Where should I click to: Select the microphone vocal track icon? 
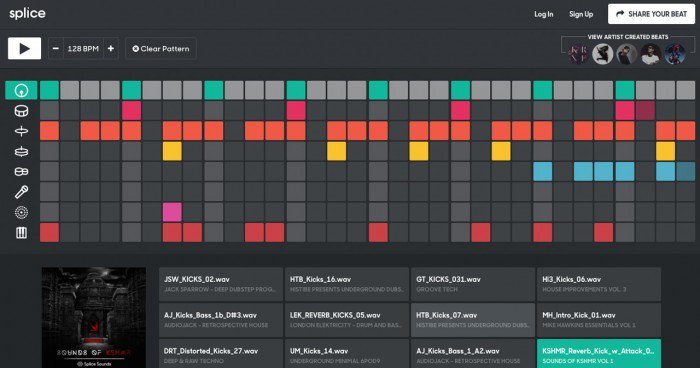pos(21,192)
